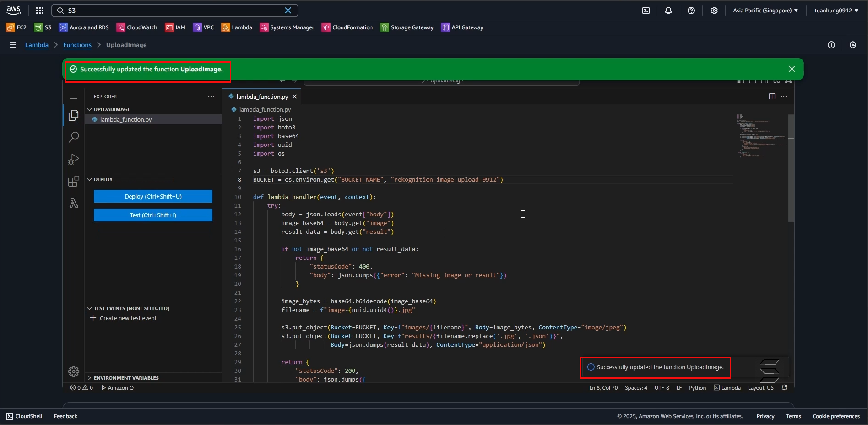Dismiss the green success banner
The height and width of the screenshot is (425, 868).
click(x=792, y=69)
